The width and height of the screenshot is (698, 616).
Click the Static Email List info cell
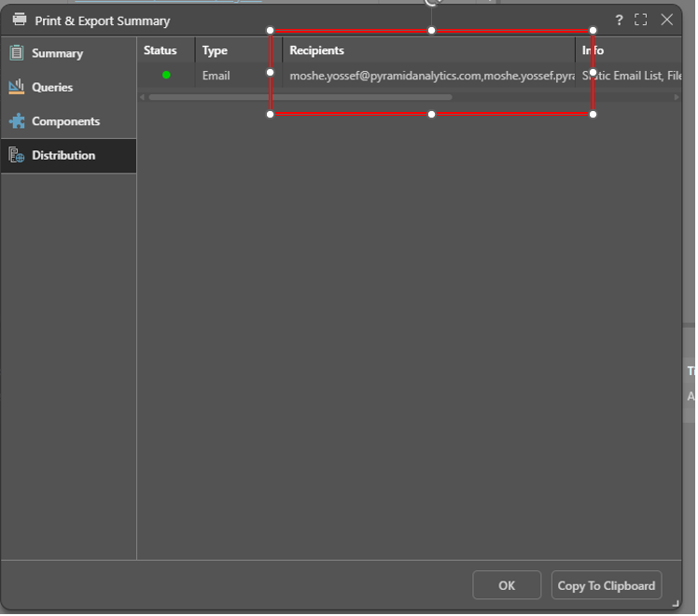629,76
